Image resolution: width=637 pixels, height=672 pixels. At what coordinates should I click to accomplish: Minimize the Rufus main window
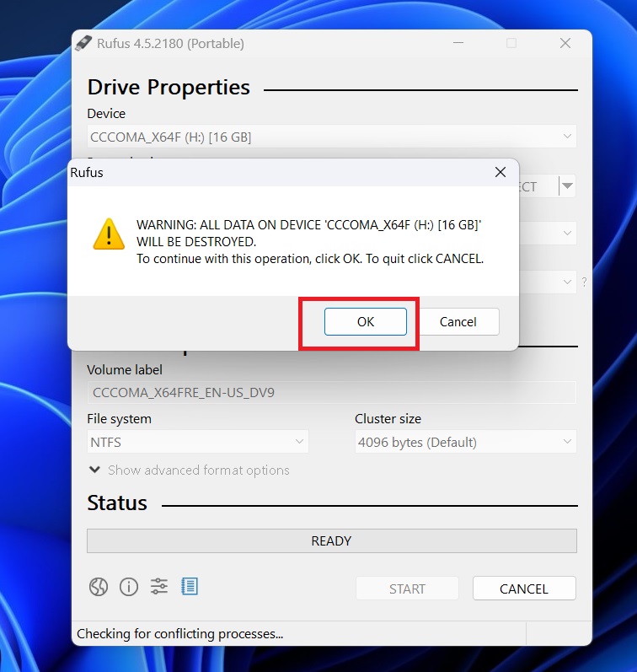click(458, 43)
